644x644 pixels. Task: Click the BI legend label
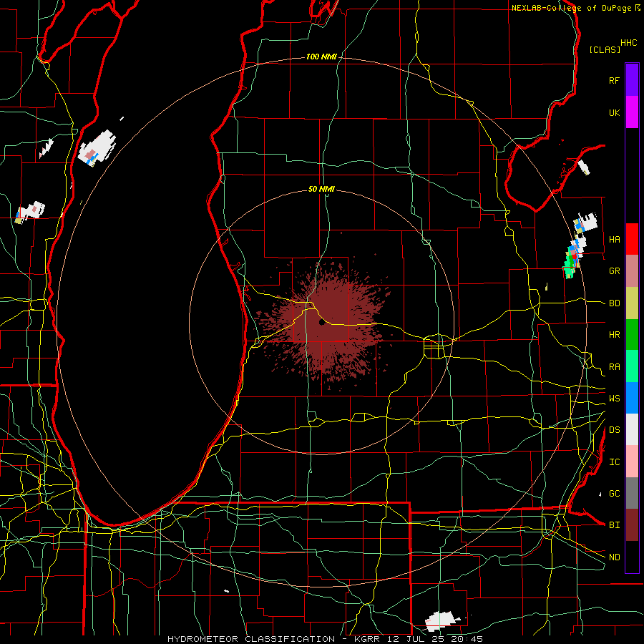(x=614, y=525)
